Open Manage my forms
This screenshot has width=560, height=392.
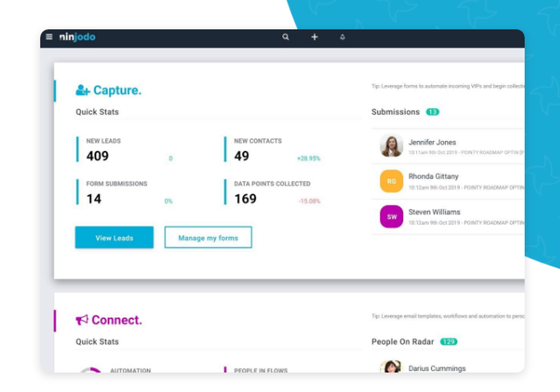208,237
